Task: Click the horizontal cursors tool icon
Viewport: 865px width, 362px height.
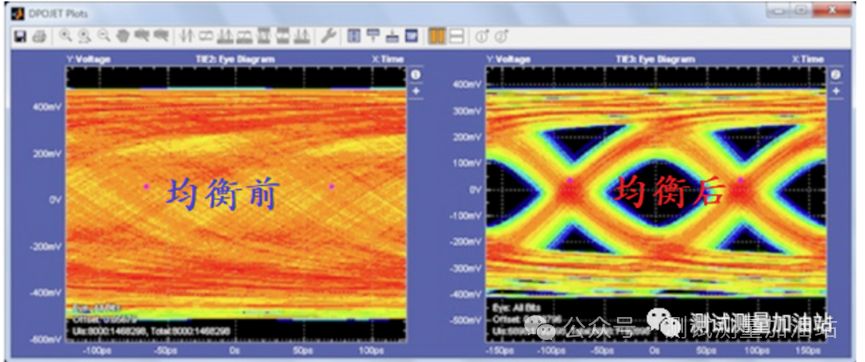Action: pos(206,36)
